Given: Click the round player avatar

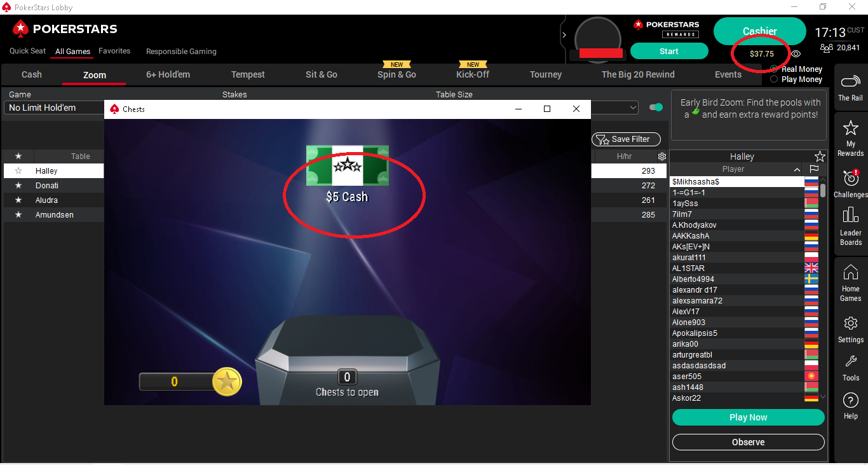Looking at the screenshot, I should 597,38.
